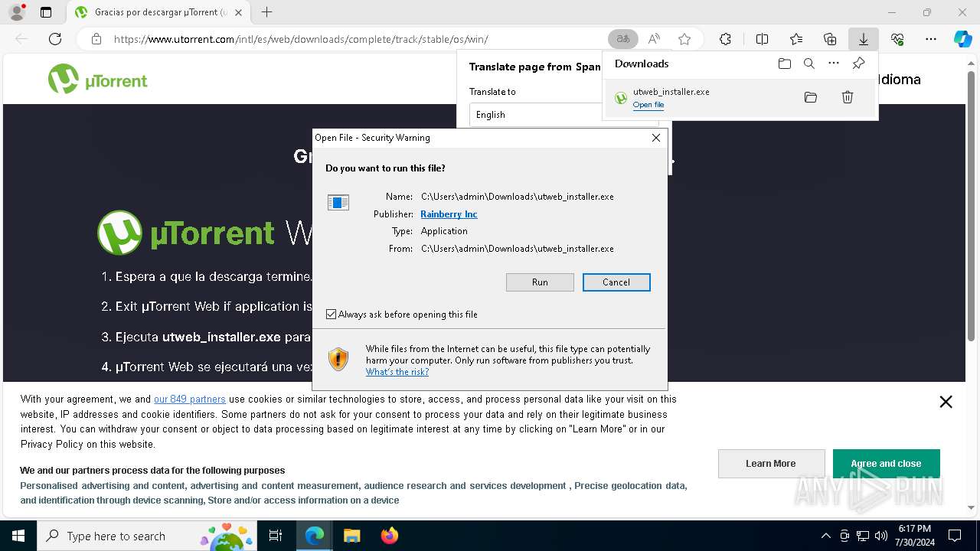This screenshot has height=551, width=980.
Task: Close the Security Warning dialog
Action: tap(656, 138)
